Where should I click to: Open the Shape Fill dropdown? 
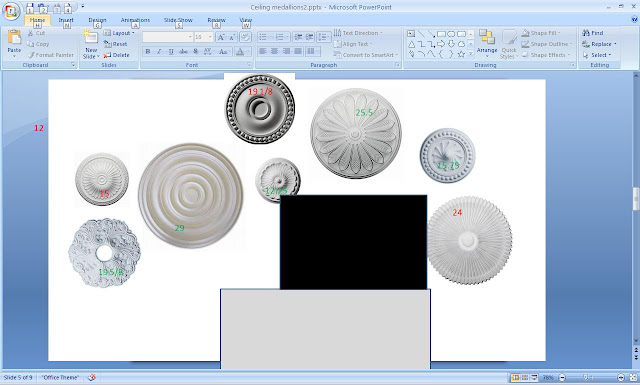(x=541, y=33)
